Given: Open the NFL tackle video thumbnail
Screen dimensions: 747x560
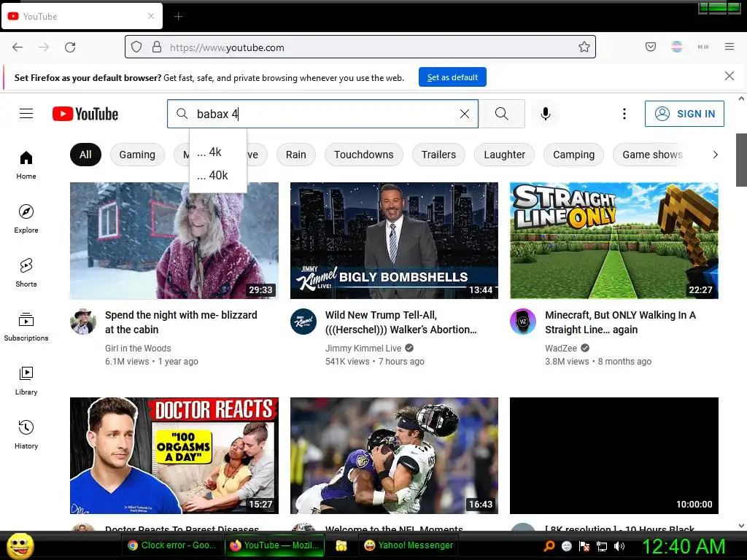Looking at the screenshot, I should [x=394, y=456].
